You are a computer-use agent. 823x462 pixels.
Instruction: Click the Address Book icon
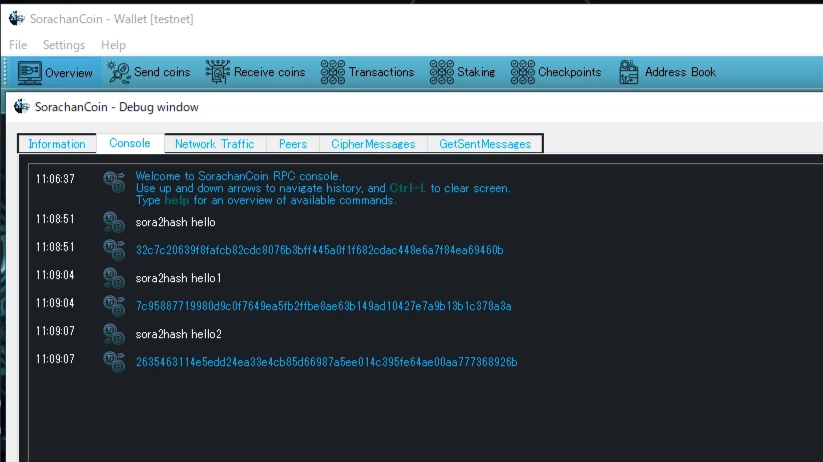[628, 72]
